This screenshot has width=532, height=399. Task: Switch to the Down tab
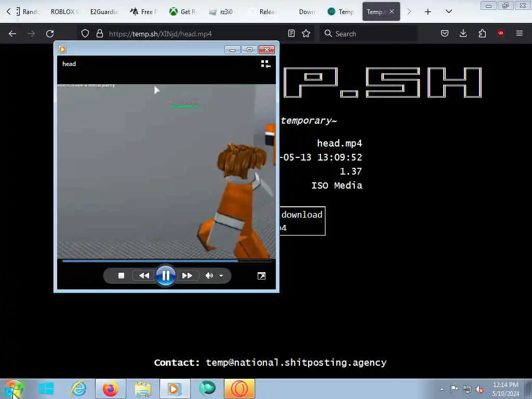point(301,12)
